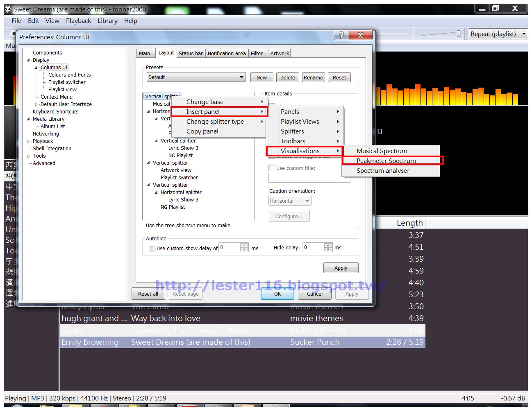Image resolution: width=532 pixels, height=407 pixels.
Task: Select 'Copy panel' in the context menu
Action: pyautogui.click(x=218, y=131)
